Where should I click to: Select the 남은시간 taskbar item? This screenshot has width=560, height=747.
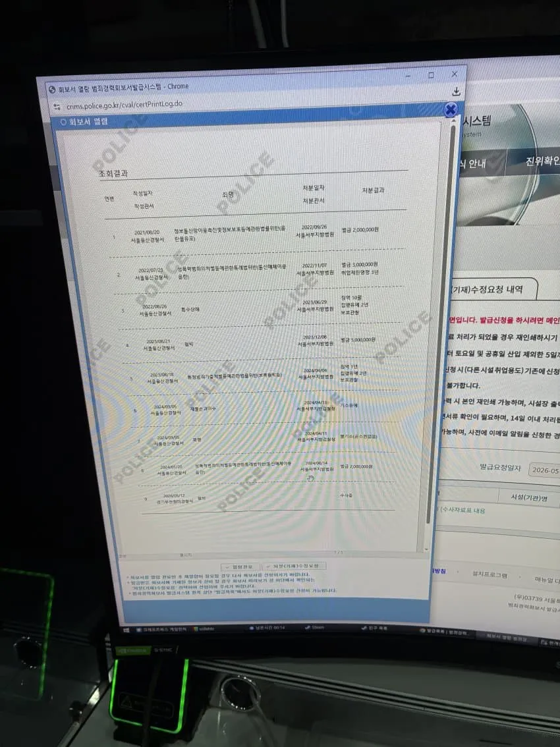pyautogui.click(x=267, y=627)
